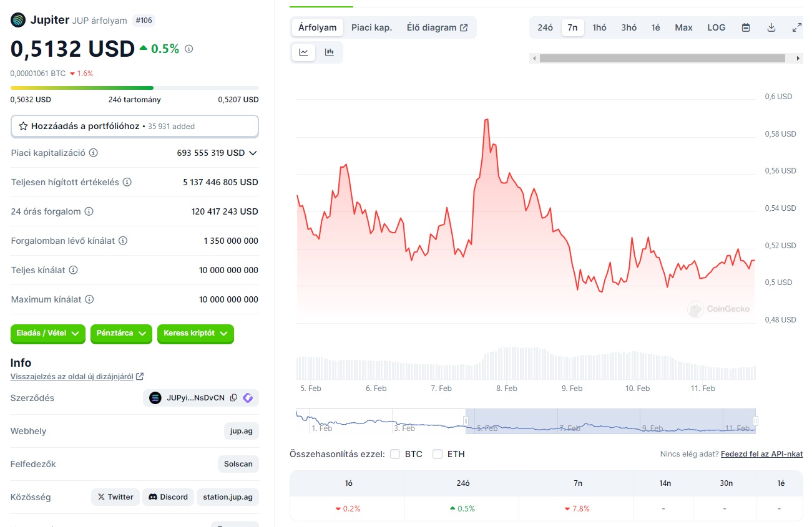This screenshot has width=812, height=527.
Task: Click the 120 417 243 USD volume value
Action: click(225, 211)
